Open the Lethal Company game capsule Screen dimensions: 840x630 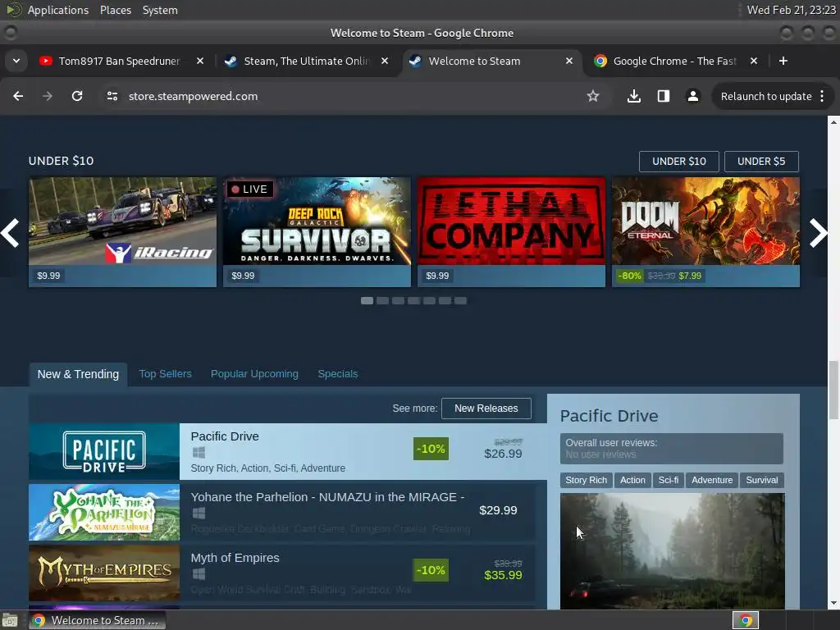pyautogui.click(x=512, y=232)
